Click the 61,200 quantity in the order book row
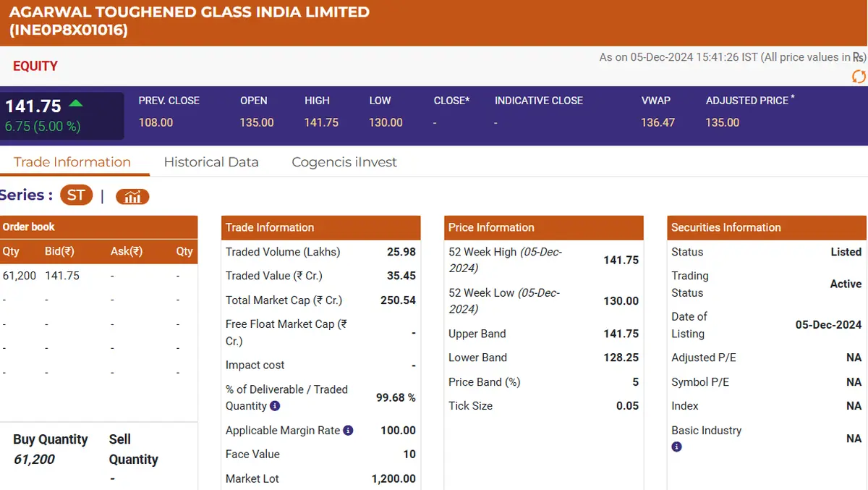The image size is (868, 490). [x=20, y=276]
